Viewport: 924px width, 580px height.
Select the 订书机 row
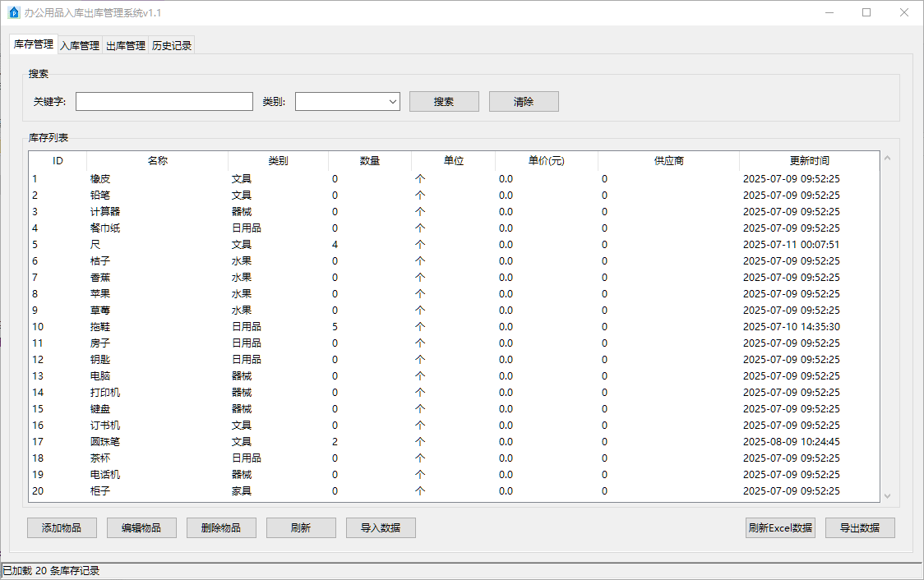[454, 426]
